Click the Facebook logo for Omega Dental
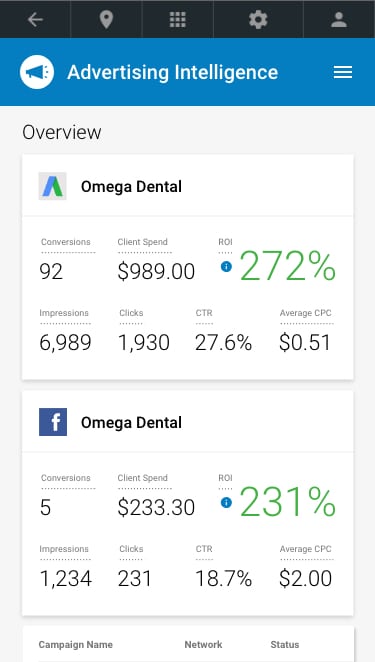 pyautogui.click(x=53, y=422)
